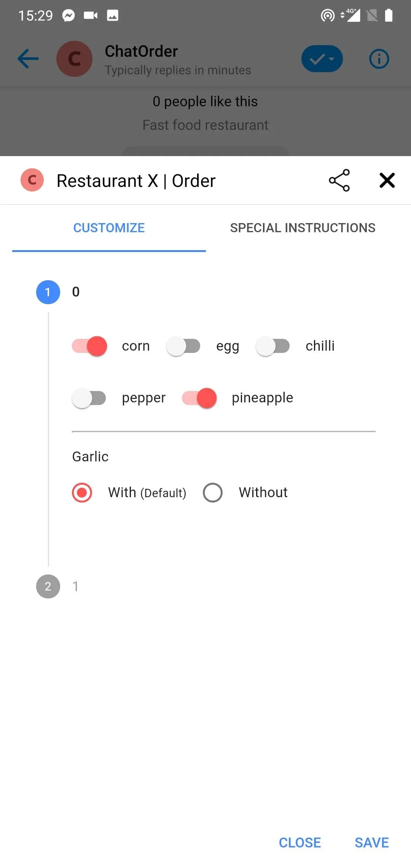The height and width of the screenshot is (868, 411).
Task: Close the Restaurant X order sheet with the X icon
Action: (x=387, y=180)
